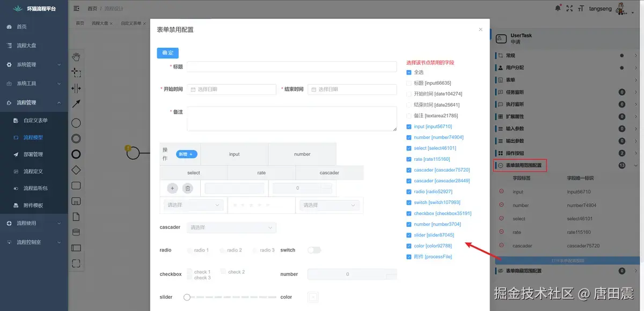Pick the intermediate event double-circle shape
The image size is (644, 311).
point(76,138)
